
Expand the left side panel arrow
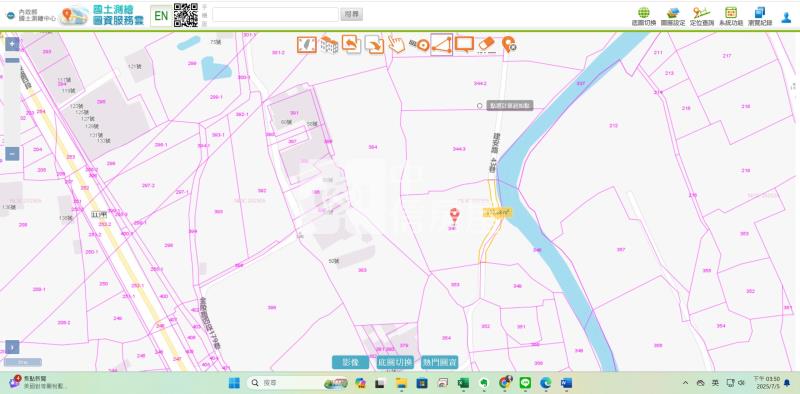[x=12, y=347]
